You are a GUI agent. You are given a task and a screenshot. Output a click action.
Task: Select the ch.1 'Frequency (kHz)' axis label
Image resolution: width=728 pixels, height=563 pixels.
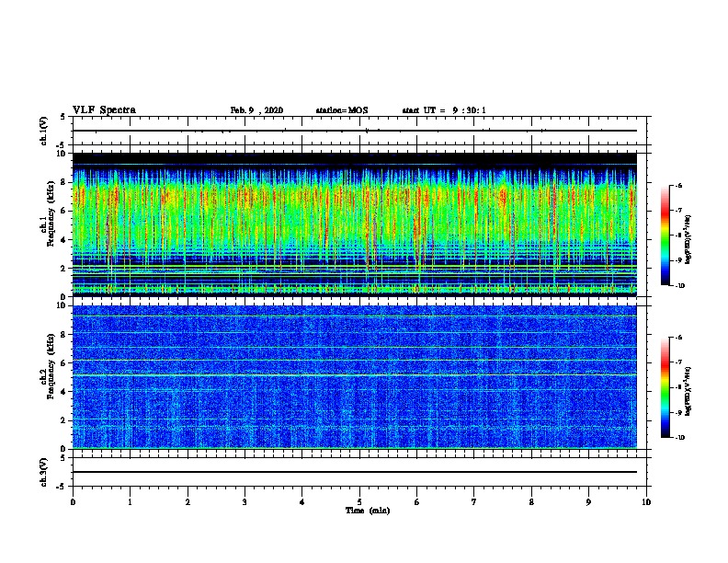(49, 214)
